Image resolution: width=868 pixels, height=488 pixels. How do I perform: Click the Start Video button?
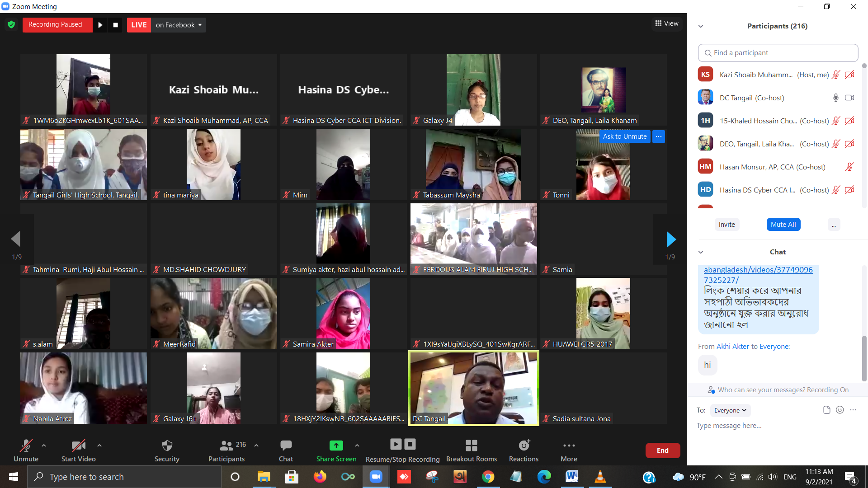79,451
